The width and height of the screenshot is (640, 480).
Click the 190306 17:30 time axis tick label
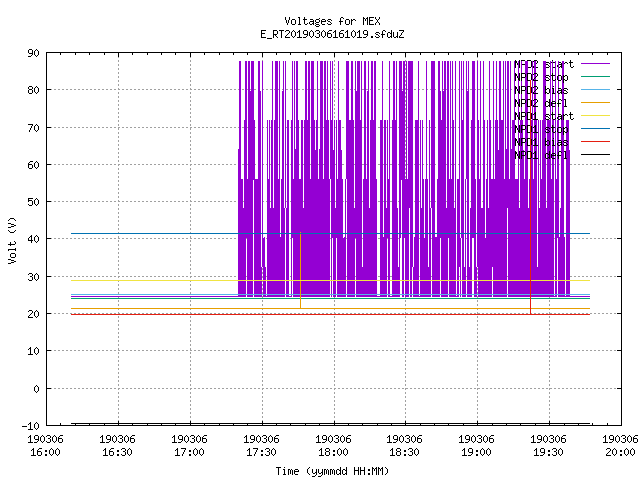pos(261,446)
